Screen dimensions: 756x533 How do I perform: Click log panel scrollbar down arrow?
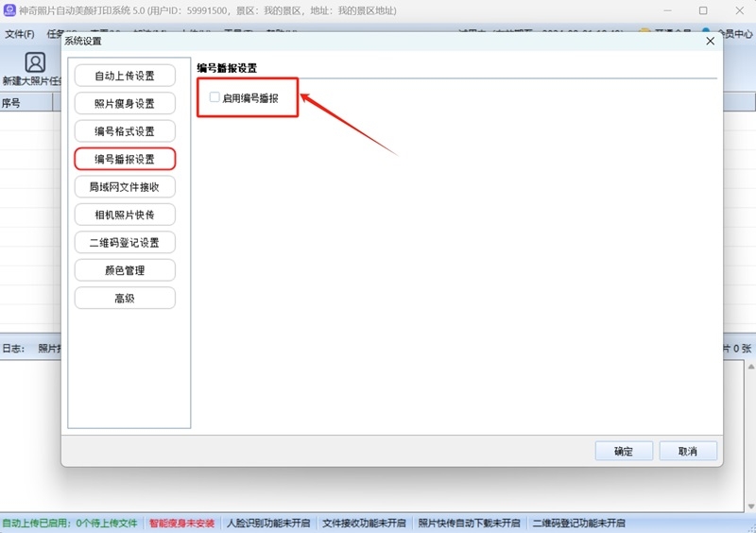[x=751, y=506]
